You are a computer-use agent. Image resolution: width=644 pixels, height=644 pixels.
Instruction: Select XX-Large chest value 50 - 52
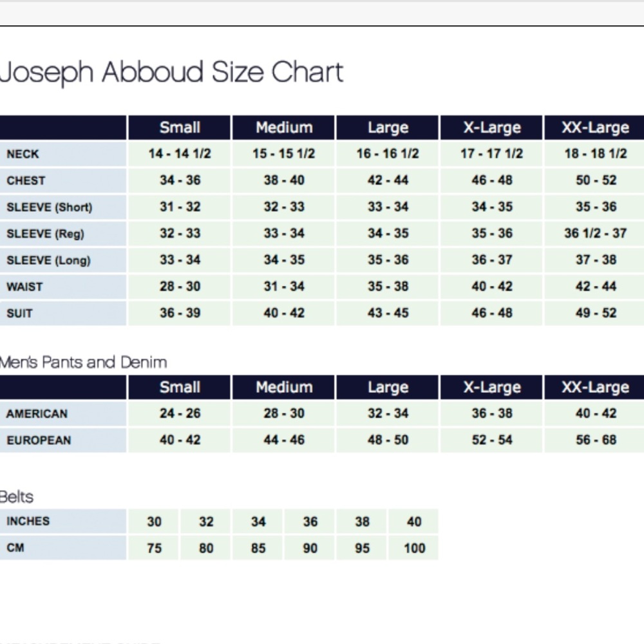pos(596,180)
